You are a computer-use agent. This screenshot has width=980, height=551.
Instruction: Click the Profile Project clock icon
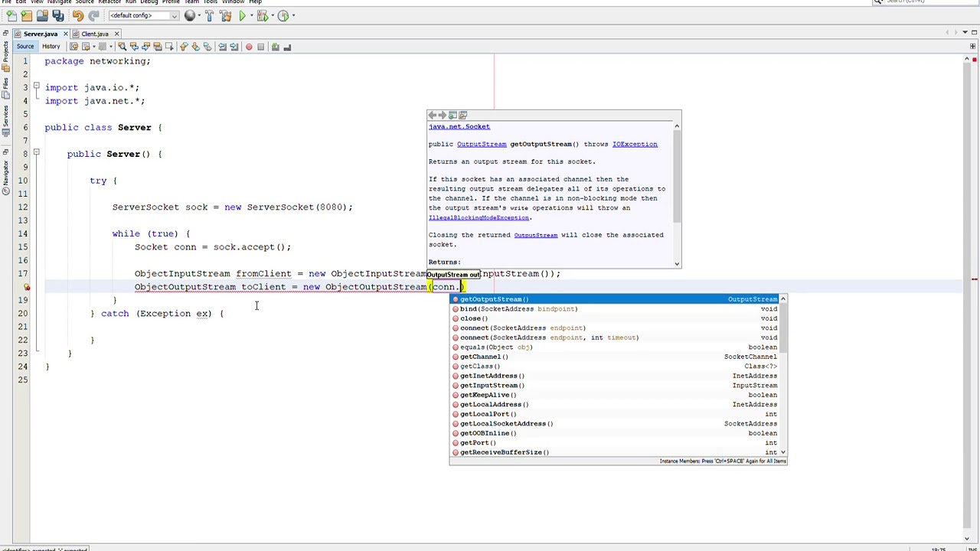click(283, 15)
